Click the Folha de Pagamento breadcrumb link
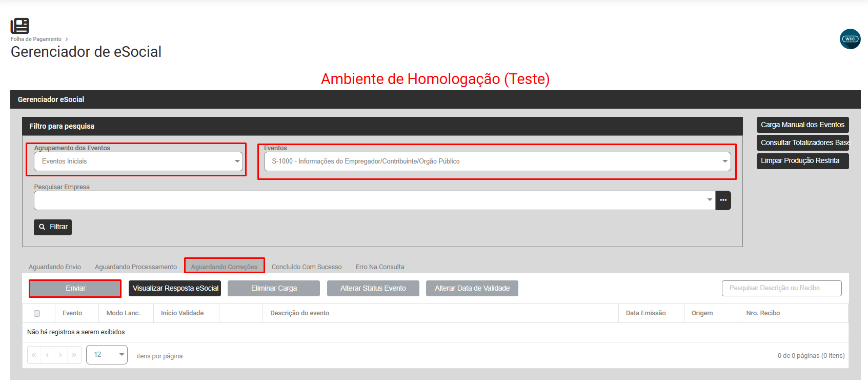The height and width of the screenshot is (386, 868). point(36,39)
